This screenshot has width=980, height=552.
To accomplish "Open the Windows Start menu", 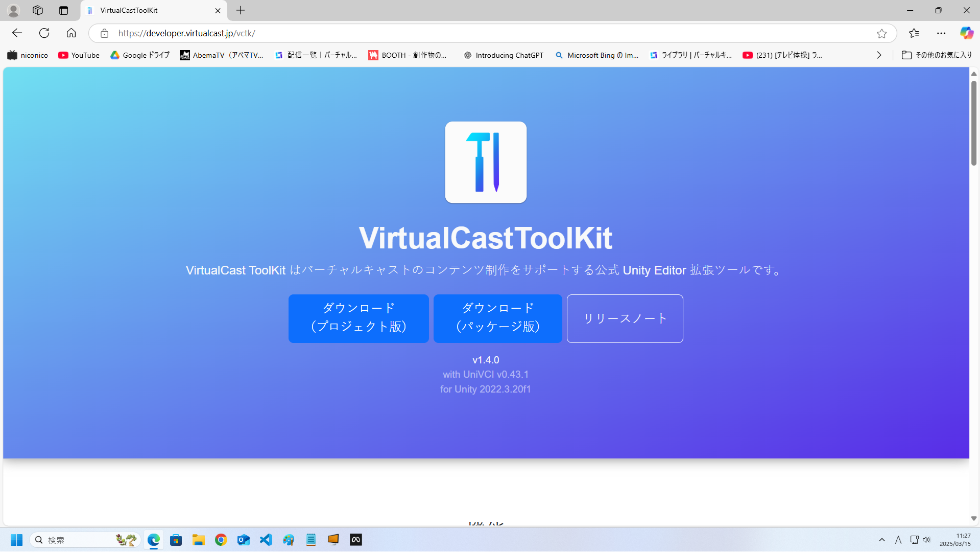I will tap(16, 540).
